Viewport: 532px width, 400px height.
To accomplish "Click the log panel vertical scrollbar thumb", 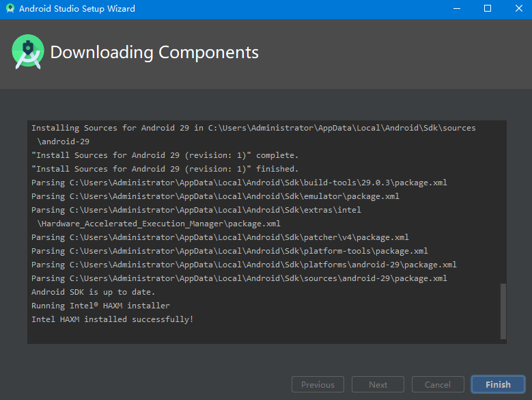I will 503,311.
